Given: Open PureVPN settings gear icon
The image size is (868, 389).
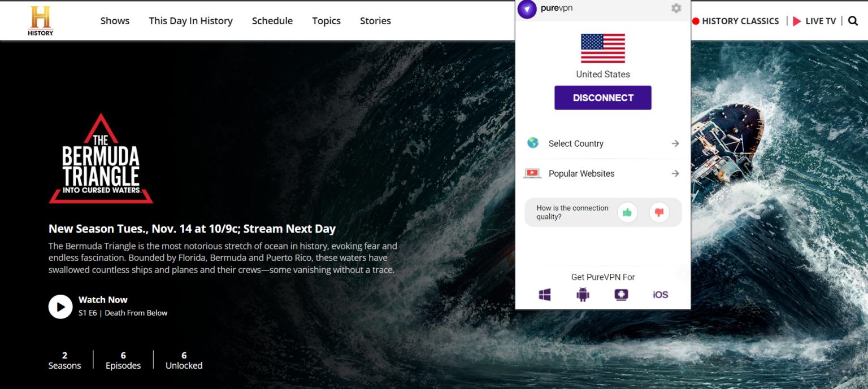Looking at the screenshot, I should point(676,8).
